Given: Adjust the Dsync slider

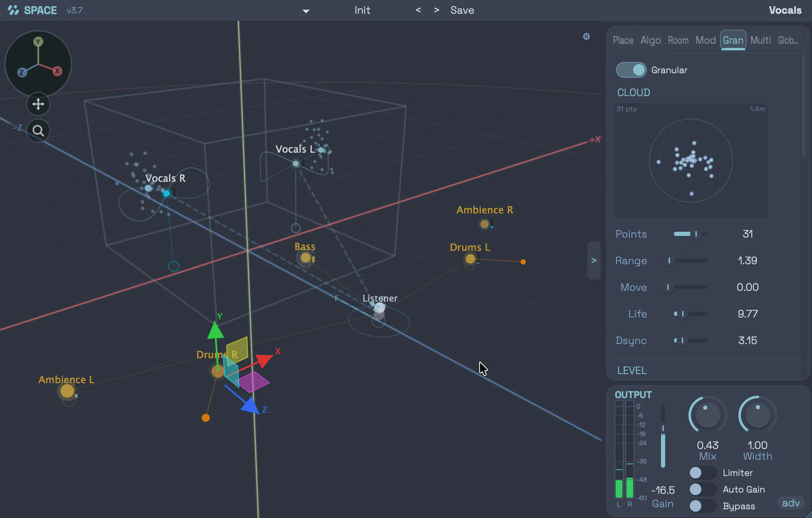Looking at the screenshot, I should point(691,340).
